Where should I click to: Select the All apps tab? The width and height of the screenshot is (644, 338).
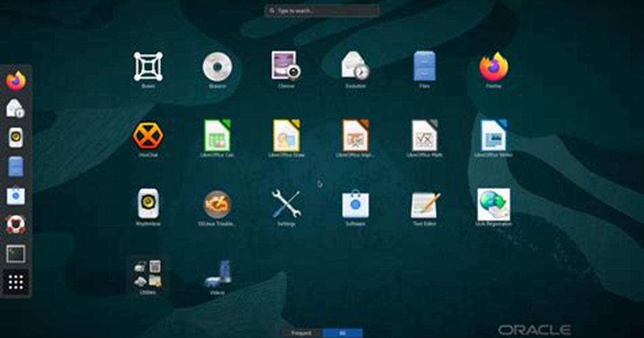click(342, 333)
